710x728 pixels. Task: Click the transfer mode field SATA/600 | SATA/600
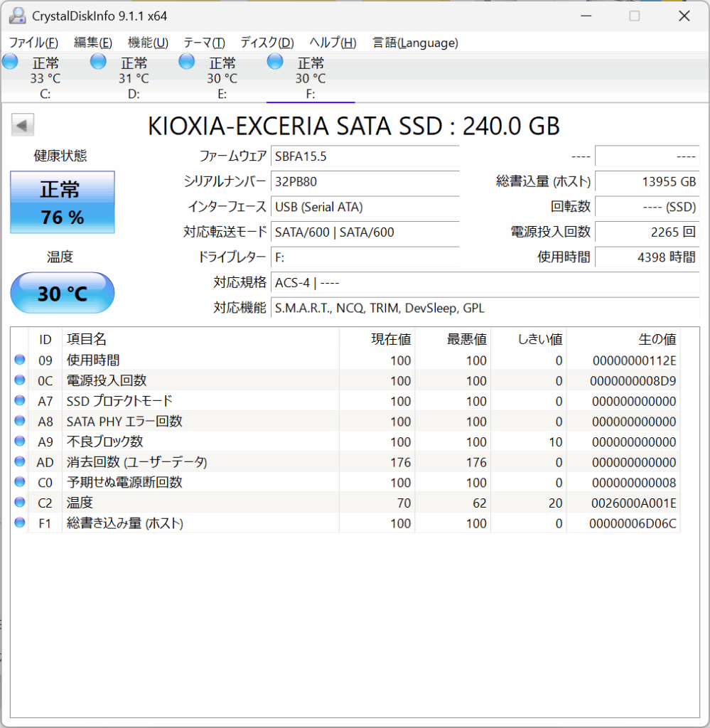[x=365, y=232]
